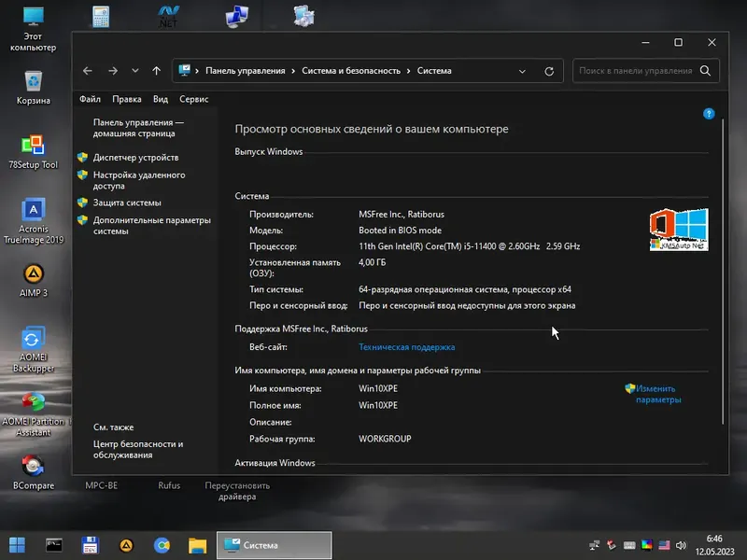Launch the AOMEI Backupper desktop icon
The image size is (747, 560).
pyautogui.click(x=33, y=349)
